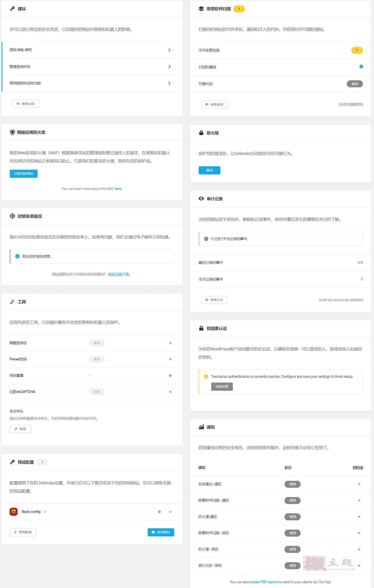Click the 保存新的 config button

pyautogui.click(x=161, y=532)
